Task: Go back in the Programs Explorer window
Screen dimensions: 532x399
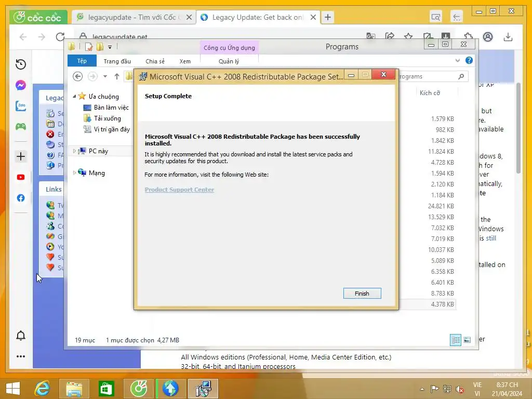Action: click(x=78, y=76)
